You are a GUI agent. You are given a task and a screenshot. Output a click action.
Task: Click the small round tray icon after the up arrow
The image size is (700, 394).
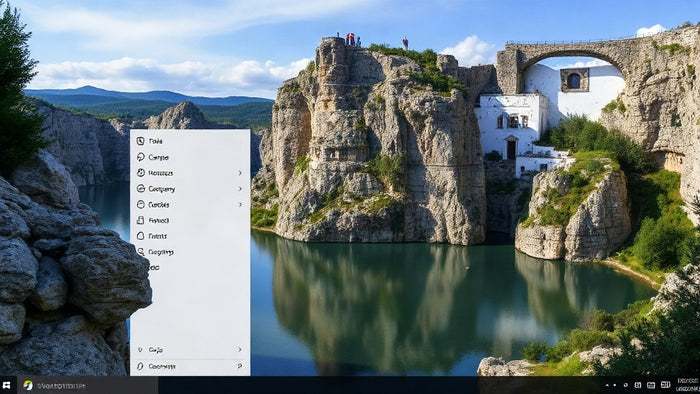coord(625,385)
